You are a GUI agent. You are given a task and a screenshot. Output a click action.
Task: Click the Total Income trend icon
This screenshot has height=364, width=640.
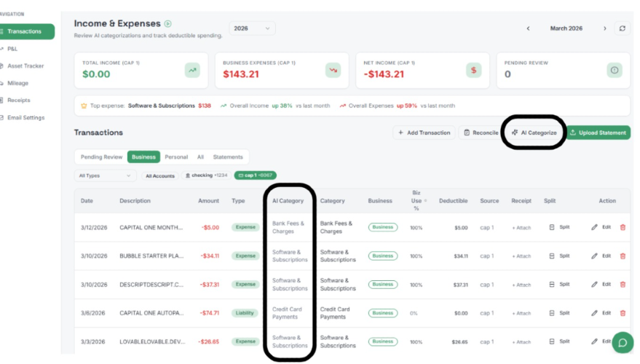click(x=192, y=70)
